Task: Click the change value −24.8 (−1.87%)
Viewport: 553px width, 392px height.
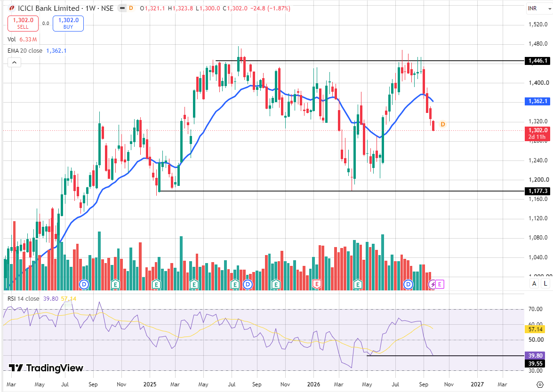Action: click(x=270, y=8)
